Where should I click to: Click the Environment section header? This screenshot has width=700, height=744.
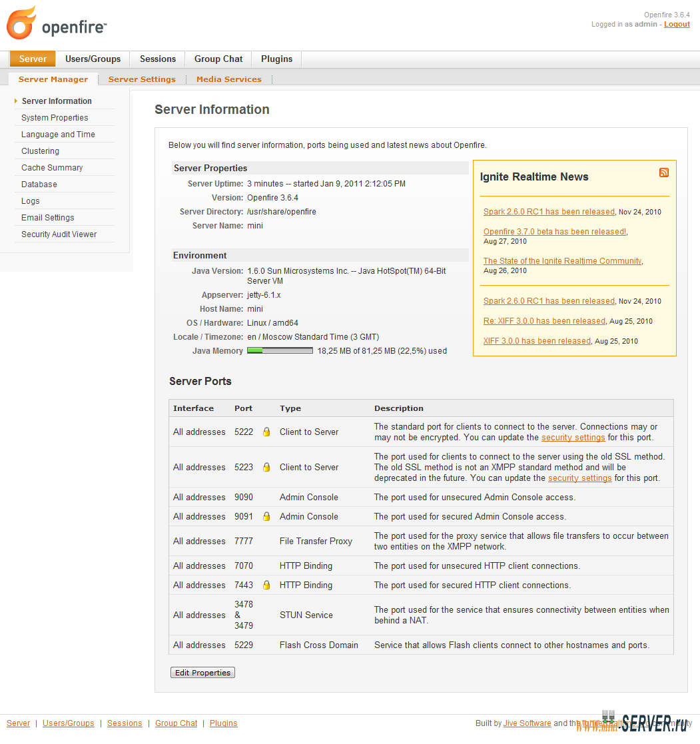point(320,255)
